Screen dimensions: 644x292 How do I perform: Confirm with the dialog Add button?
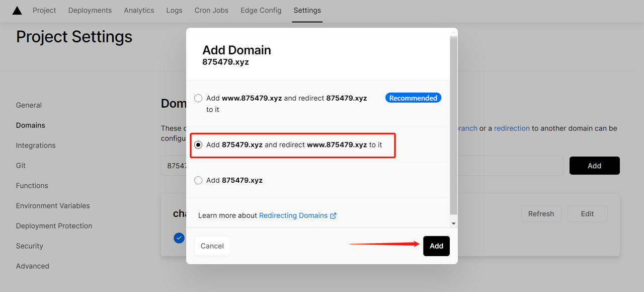pyautogui.click(x=436, y=246)
